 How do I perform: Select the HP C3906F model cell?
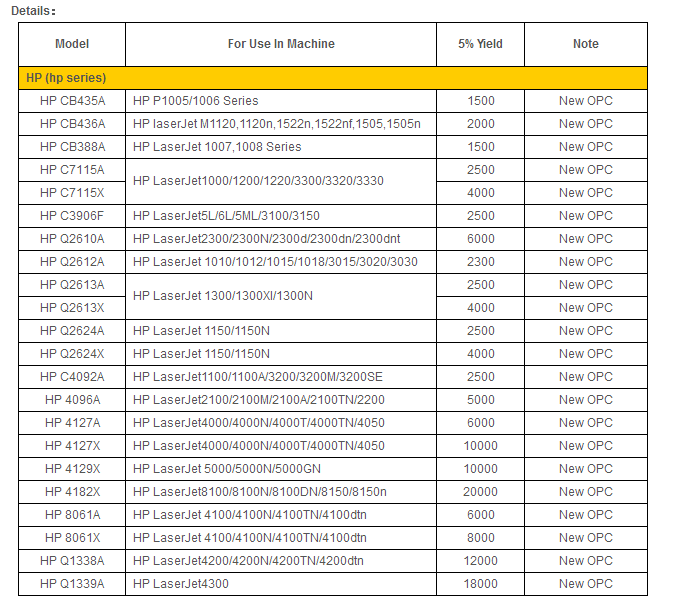[72, 216]
